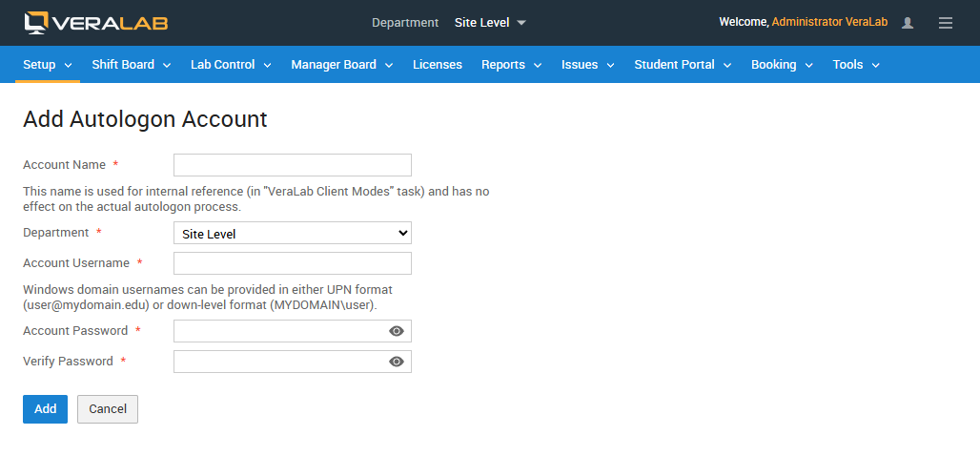The image size is (980, 456).
Task: Click the Account Name label
Action: 65,164
